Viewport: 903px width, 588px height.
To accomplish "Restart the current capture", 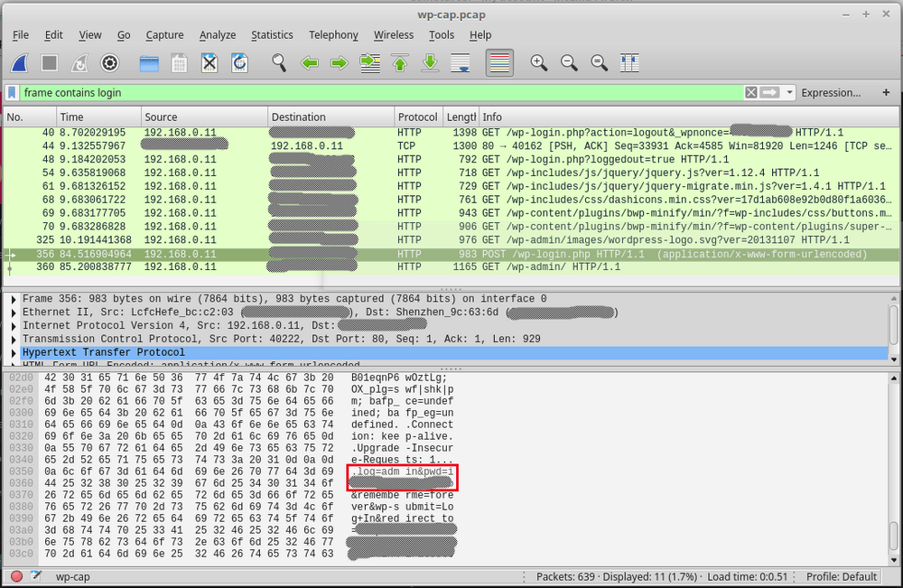I will click(79, 63).
